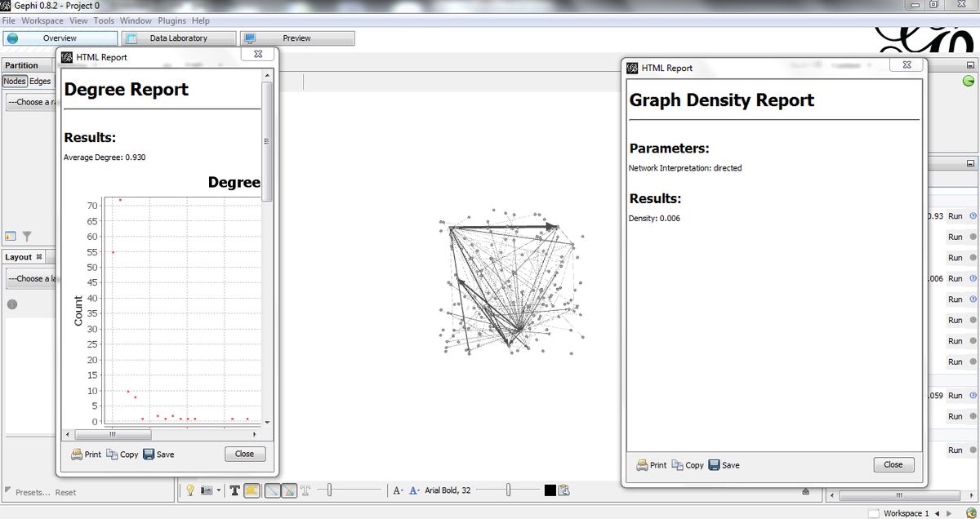Open the label color mode blue A dropdown
Image resolution: width=980 pixels, height=519 pixels.
[x=413, y=490]
